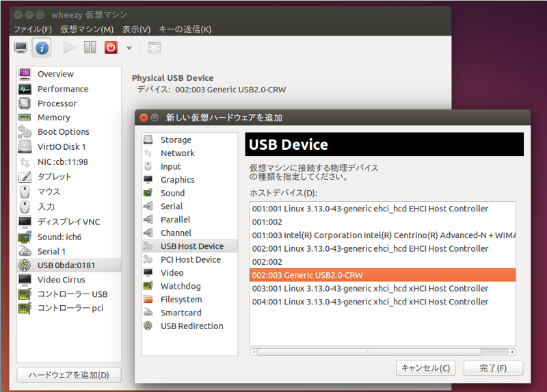Image resolution: width=547 pixels, height=392 pixels.
Task: Select Performance in VM hardware list
Action: (x=69, y=89)
